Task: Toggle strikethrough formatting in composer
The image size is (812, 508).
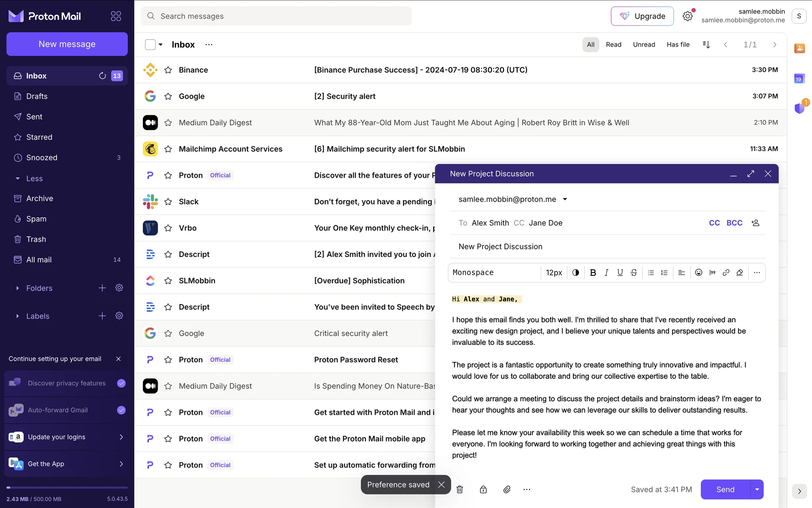Action: click(x=634, y=273)
